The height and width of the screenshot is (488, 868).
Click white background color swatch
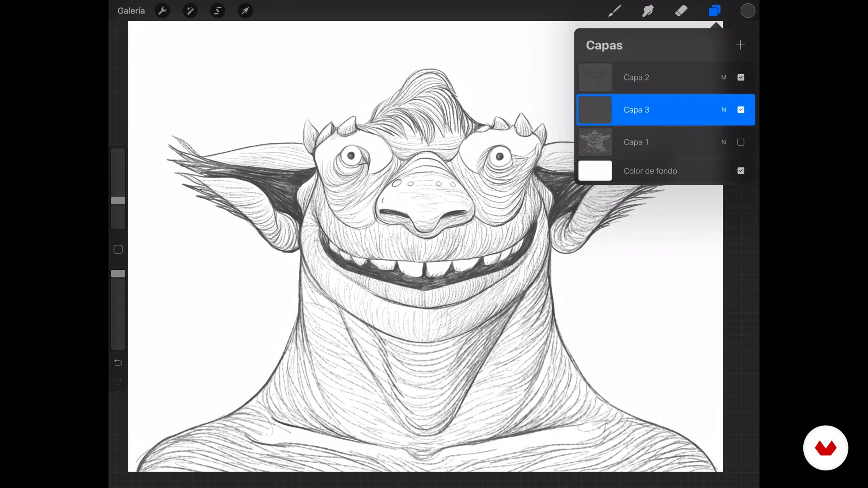point(595,171)
